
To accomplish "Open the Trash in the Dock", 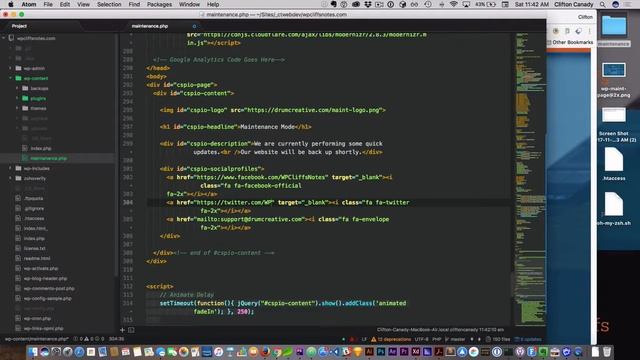I will [x=607, y=352].
